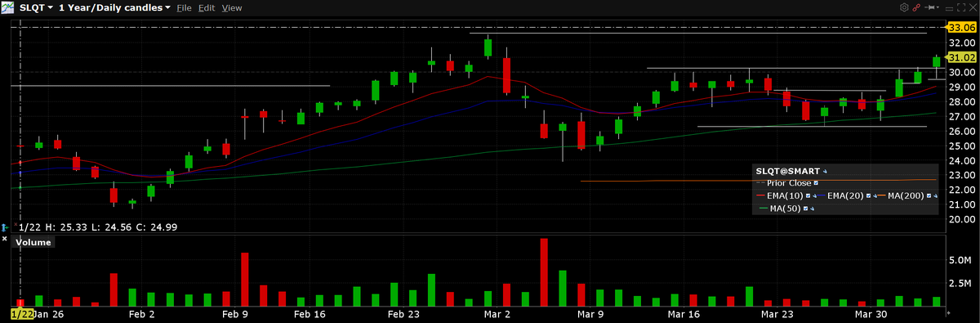Click the chart application icon beside SLQT
This screenshot has height=323, width=980.
point(7,7)
